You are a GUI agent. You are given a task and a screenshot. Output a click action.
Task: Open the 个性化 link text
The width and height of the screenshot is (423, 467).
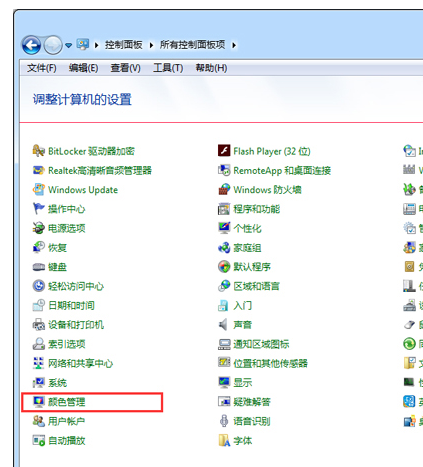pyautogui.click(x=247, y=228)
